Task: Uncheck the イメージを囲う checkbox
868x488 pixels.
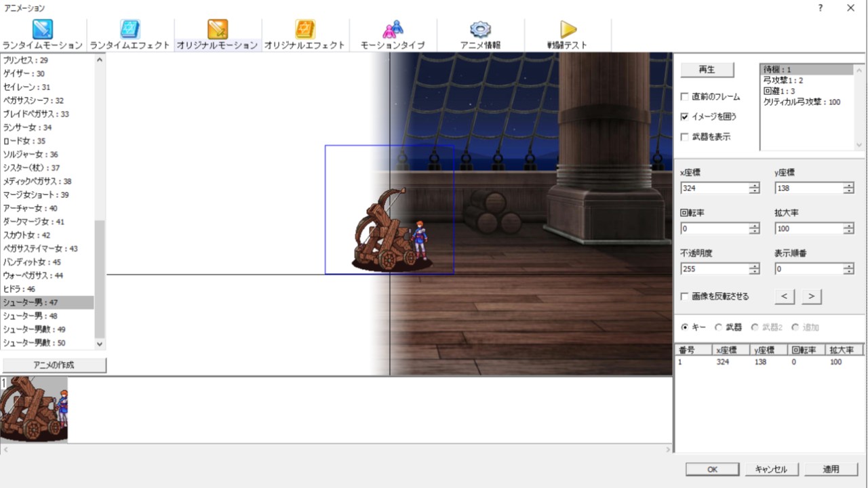Action: 685,117
